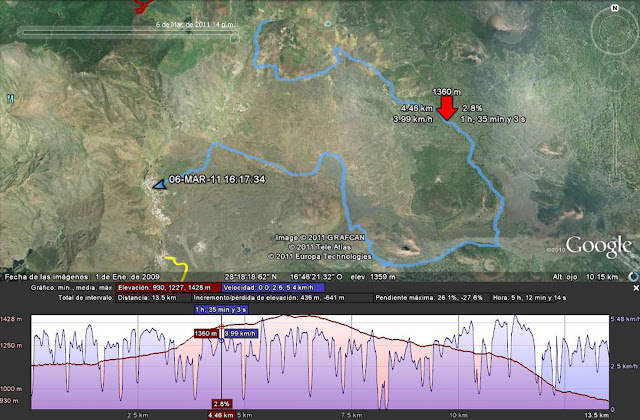Click the Pendiente máxima value
The image size is (640, 420).
coord(429,298)
